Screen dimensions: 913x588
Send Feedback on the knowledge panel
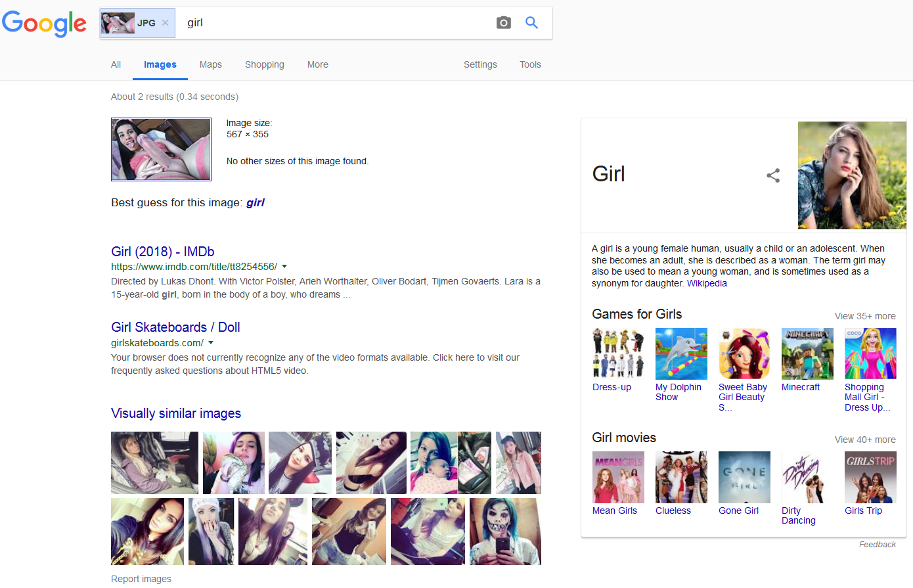pos(878,545)
